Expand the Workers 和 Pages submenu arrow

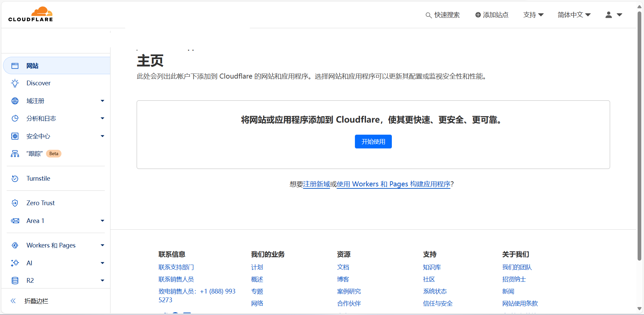[x=102, y=245]
